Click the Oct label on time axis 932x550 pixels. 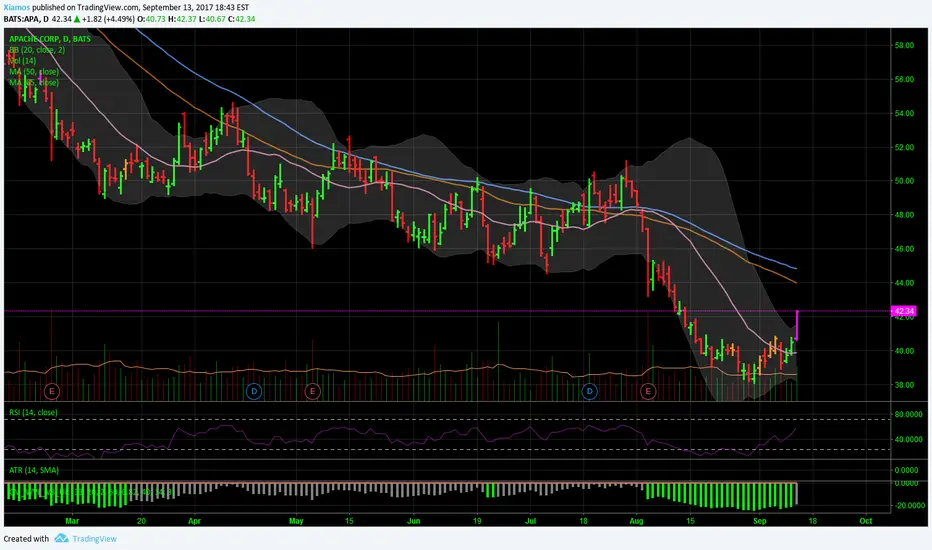pos(865,521)
